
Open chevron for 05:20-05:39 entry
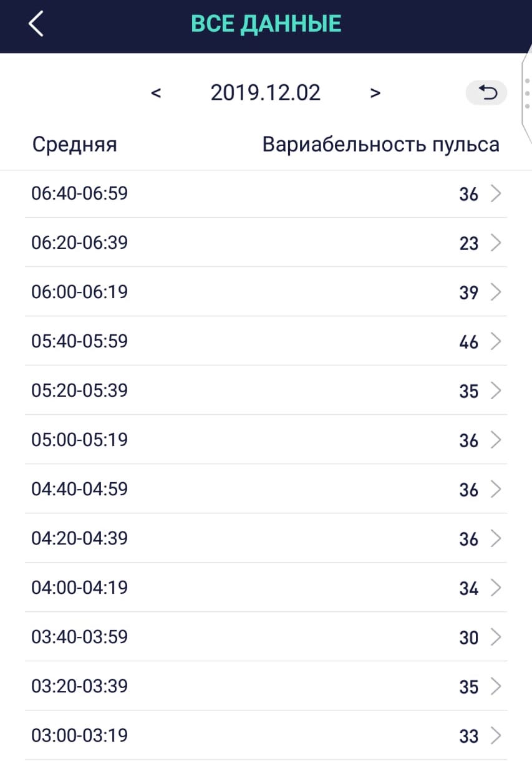(x=496, y=390)
